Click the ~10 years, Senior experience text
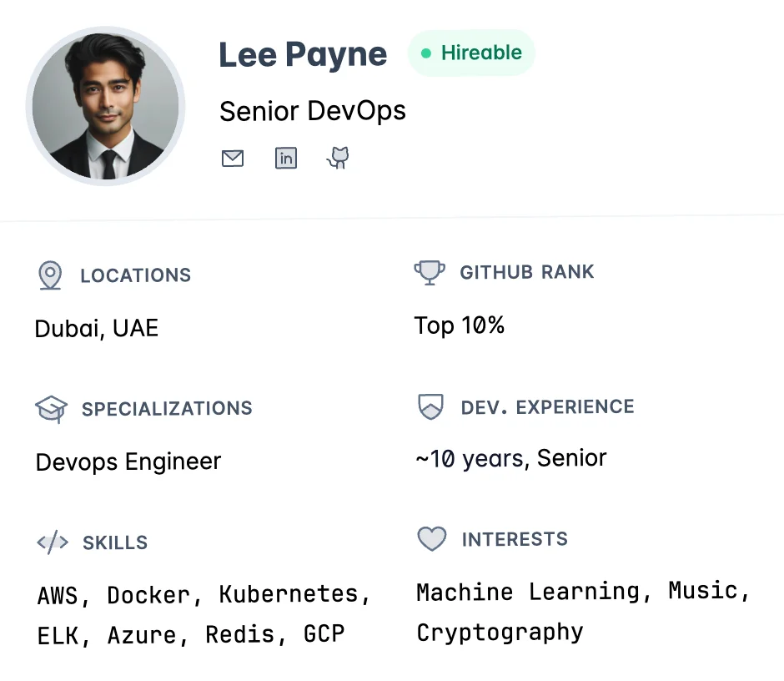The width and height of the screenshot is (784, 681). [x=510, y=458]
